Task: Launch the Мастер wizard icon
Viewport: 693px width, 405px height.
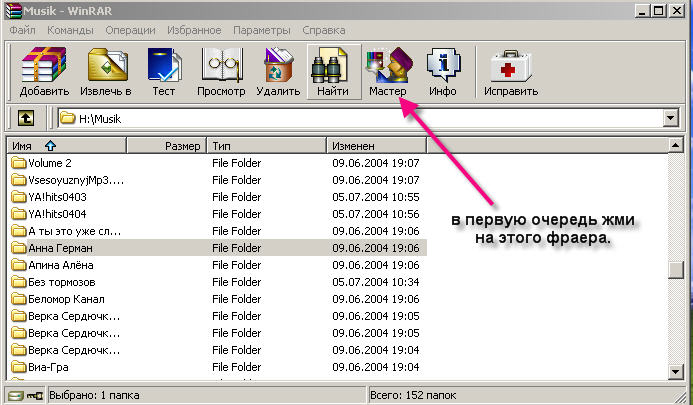Action: click(x=388, y=65)
